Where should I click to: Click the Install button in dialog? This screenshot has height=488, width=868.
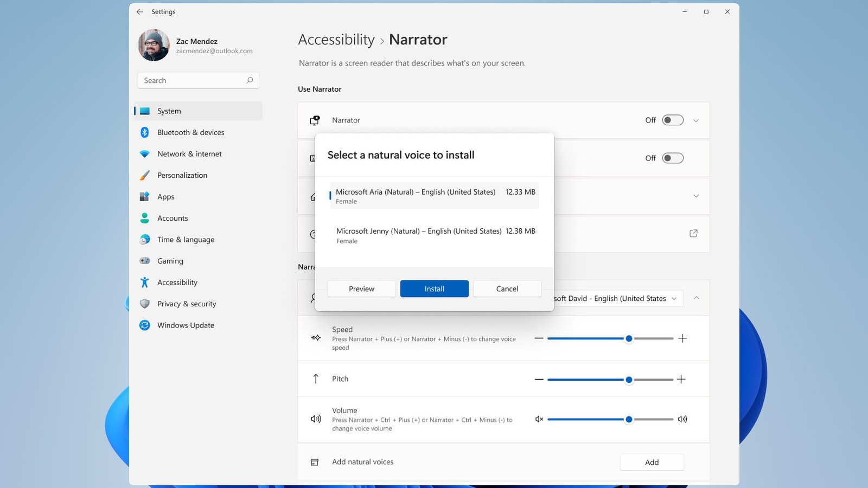point(434,289)
